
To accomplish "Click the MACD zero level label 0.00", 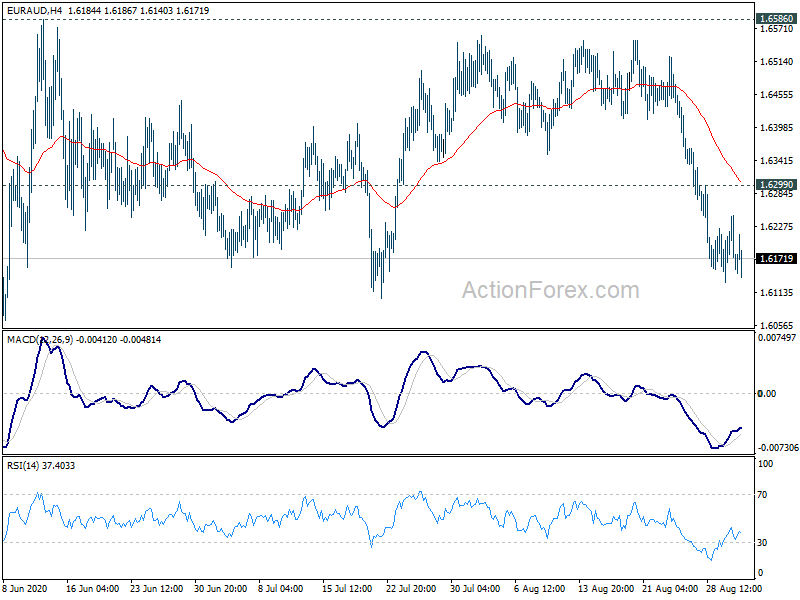I will point(767,393).
